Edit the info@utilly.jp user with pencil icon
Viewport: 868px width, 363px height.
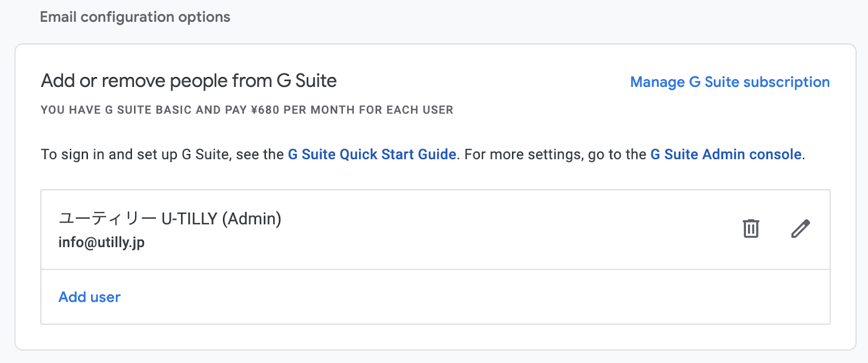[800, 228]
